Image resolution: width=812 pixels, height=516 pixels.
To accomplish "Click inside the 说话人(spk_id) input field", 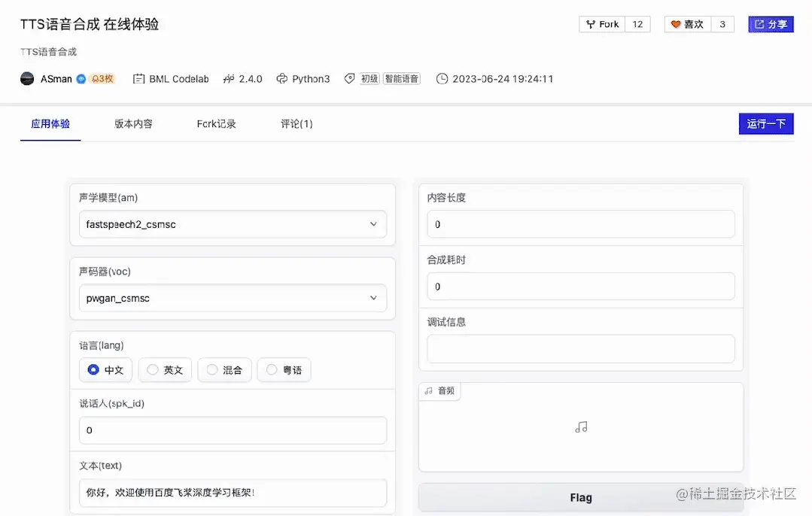I will [233, 429].
